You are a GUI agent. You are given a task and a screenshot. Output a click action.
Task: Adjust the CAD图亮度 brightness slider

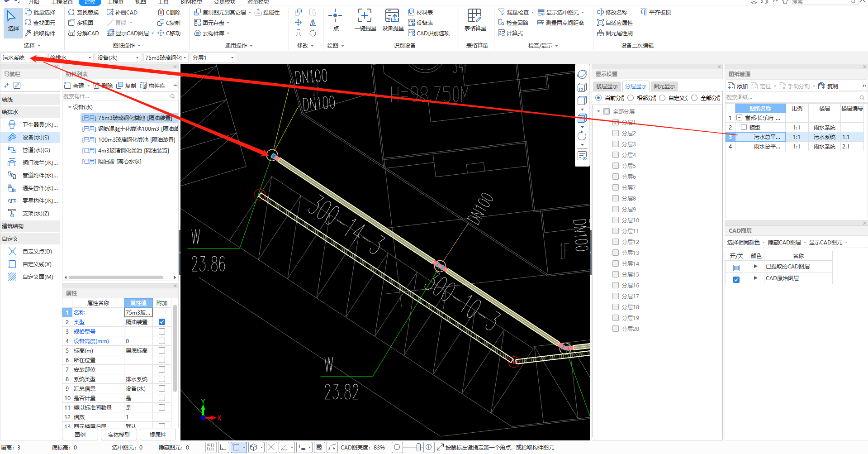(x=418, y=447)
